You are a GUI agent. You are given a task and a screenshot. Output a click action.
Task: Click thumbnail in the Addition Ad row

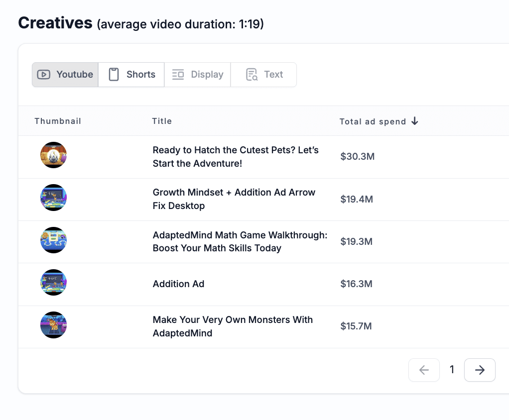tap(53, 283)
